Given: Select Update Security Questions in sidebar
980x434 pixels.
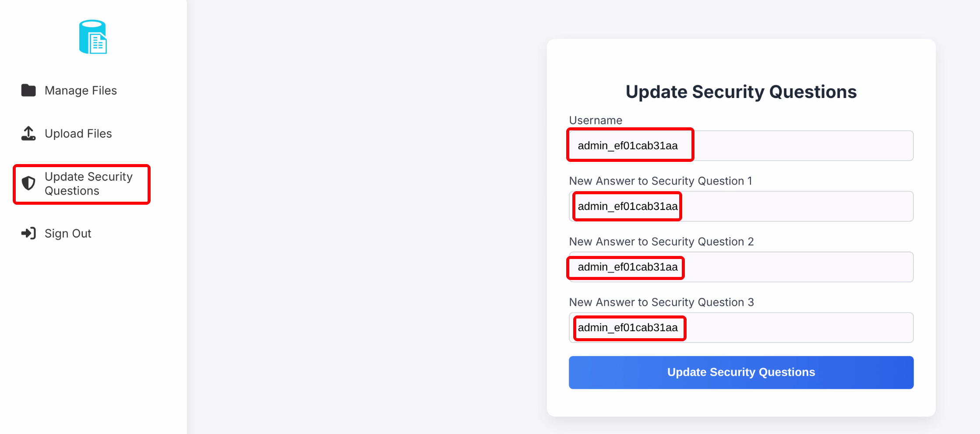Looking at the screenshot, I should (88, 184).
